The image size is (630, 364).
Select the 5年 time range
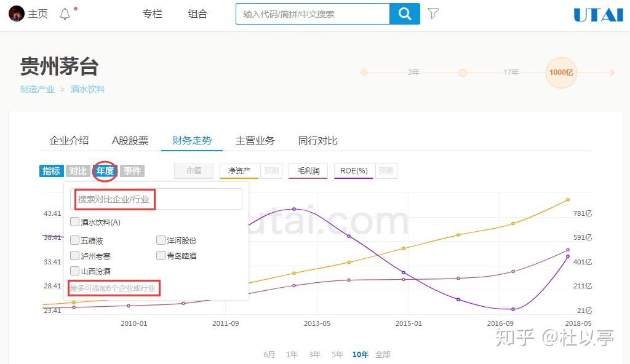337,354
